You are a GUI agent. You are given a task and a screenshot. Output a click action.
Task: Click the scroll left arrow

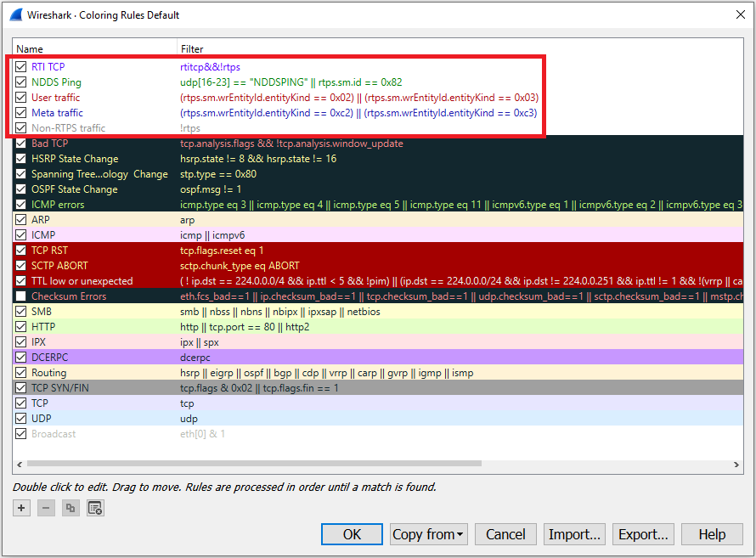tap(20, 465)
